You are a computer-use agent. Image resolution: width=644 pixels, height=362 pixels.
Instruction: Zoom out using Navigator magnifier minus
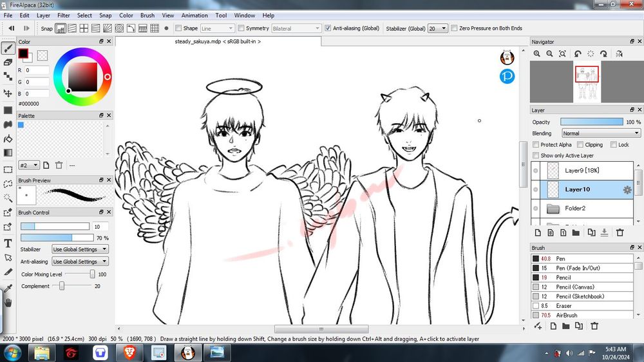549,54
